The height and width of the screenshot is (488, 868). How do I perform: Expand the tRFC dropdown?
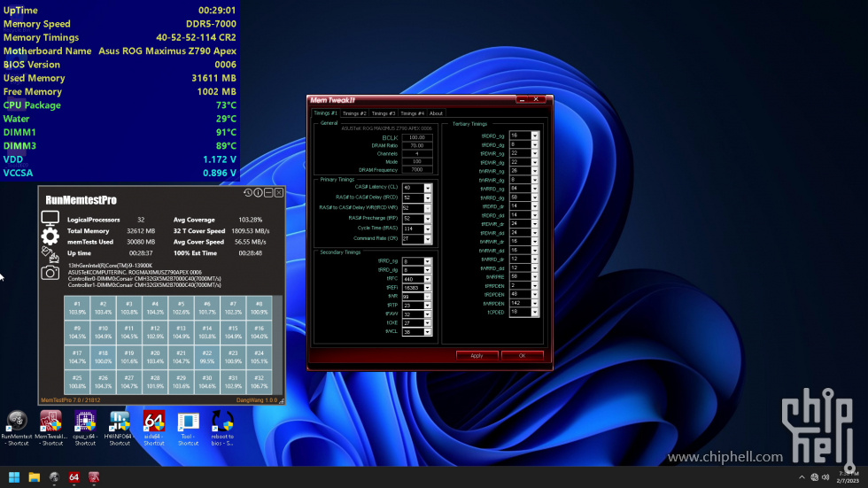pos(427,279)
